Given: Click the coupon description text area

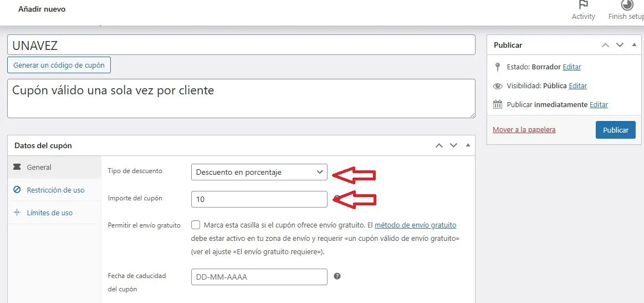Looking at the screenshot, I should coord(241,98).
